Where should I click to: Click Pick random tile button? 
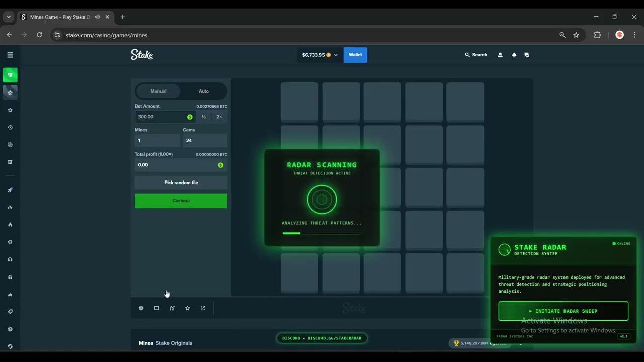(181, 183)
